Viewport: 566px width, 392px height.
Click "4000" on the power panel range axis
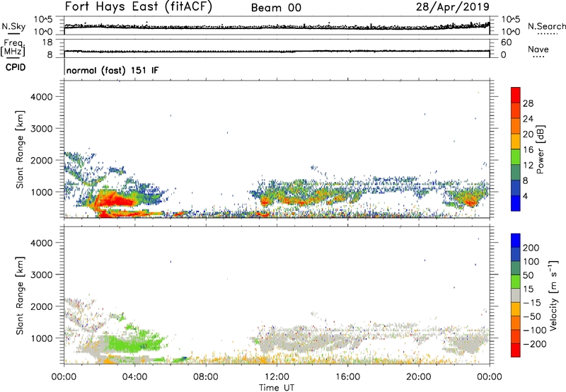42,97
